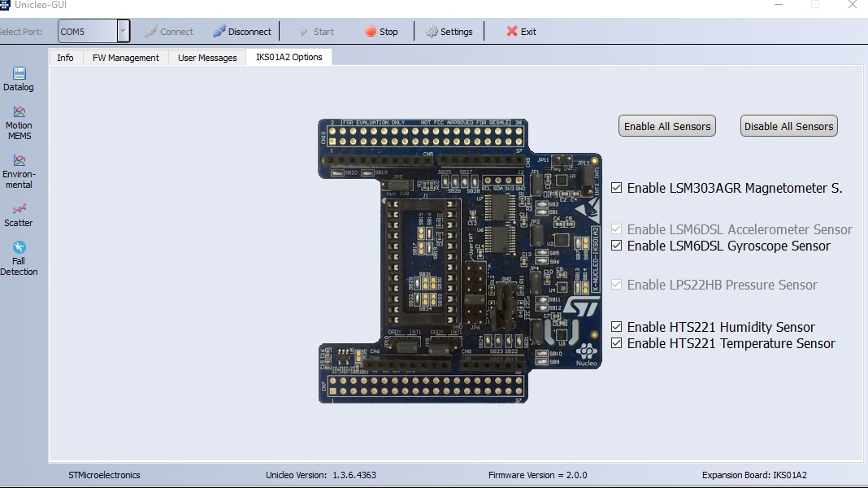
Task: Expand the COM5 port dropdown arrow
Action: click(x=124, y=32)
